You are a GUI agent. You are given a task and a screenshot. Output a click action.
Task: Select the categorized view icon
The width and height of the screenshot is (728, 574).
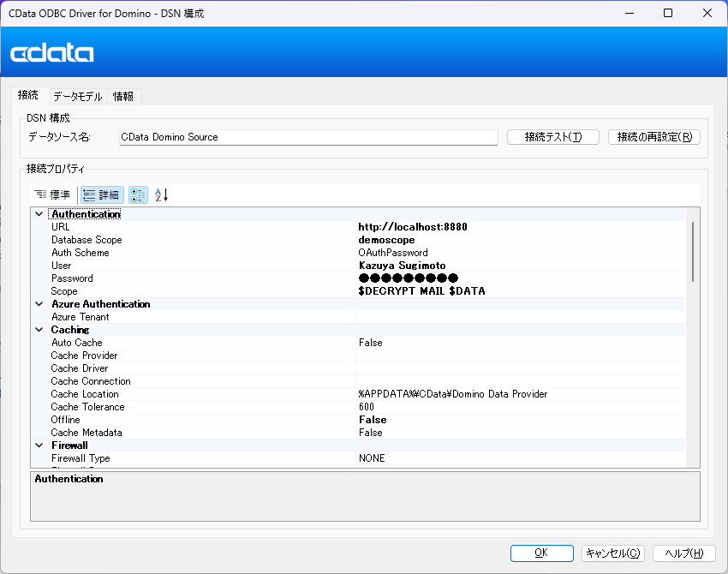pos(138,195)
